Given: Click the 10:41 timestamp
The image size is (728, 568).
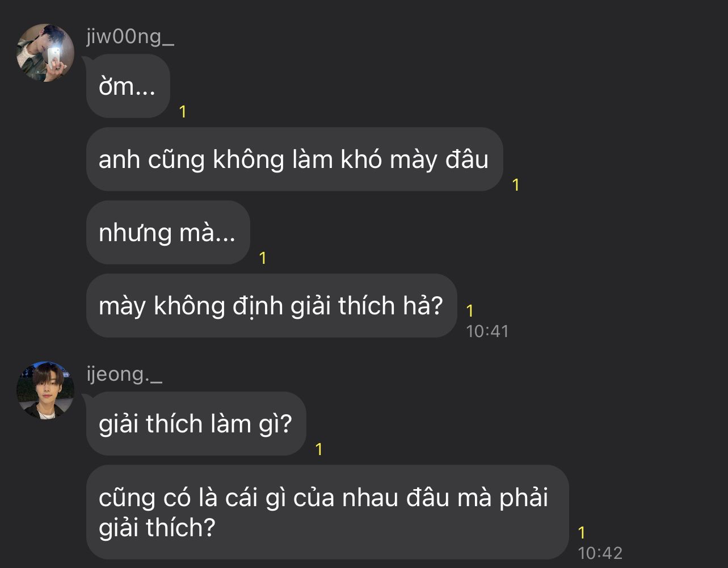Looking at the screenshot, I should tap(487, 331).
